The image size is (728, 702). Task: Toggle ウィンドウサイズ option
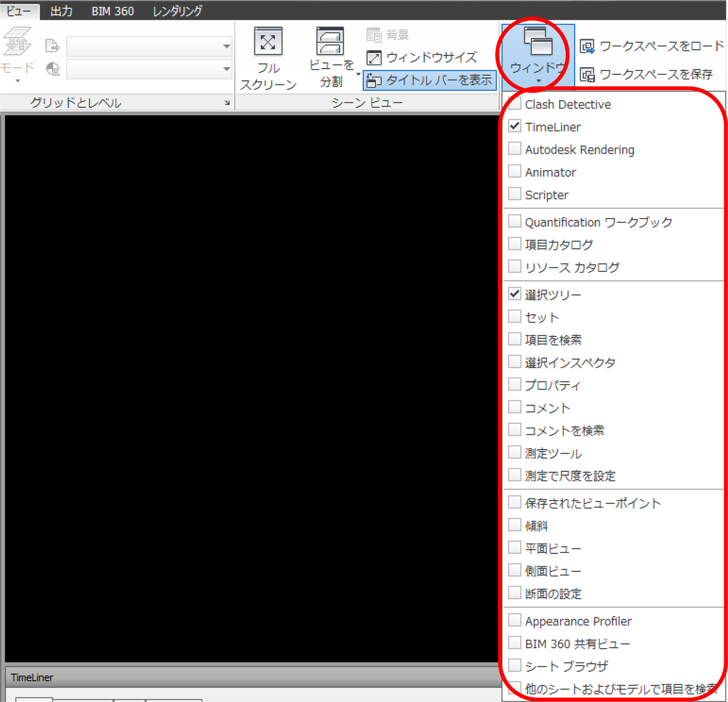(423, 57)
